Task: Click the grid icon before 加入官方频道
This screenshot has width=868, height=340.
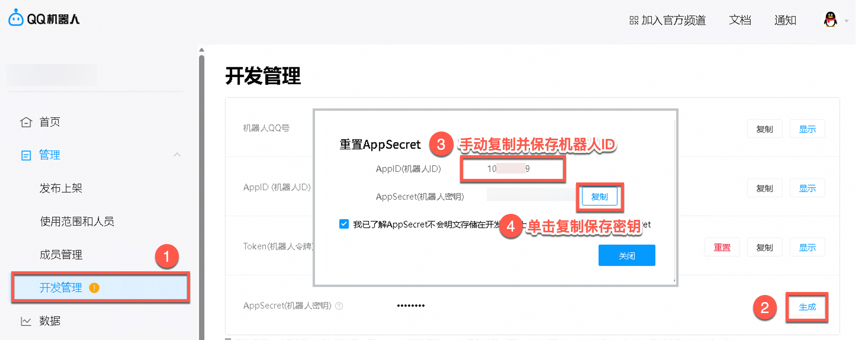Action: pyautogui.click(x=634, y=20)
